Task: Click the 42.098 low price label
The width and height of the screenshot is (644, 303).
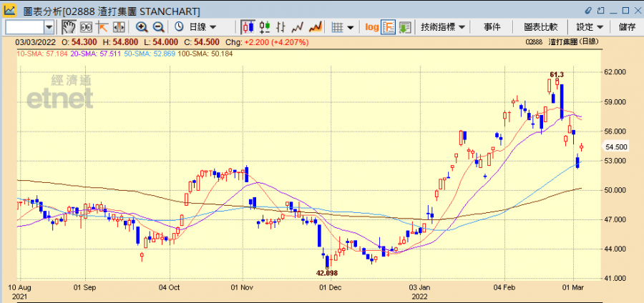Action: point(326,273)
